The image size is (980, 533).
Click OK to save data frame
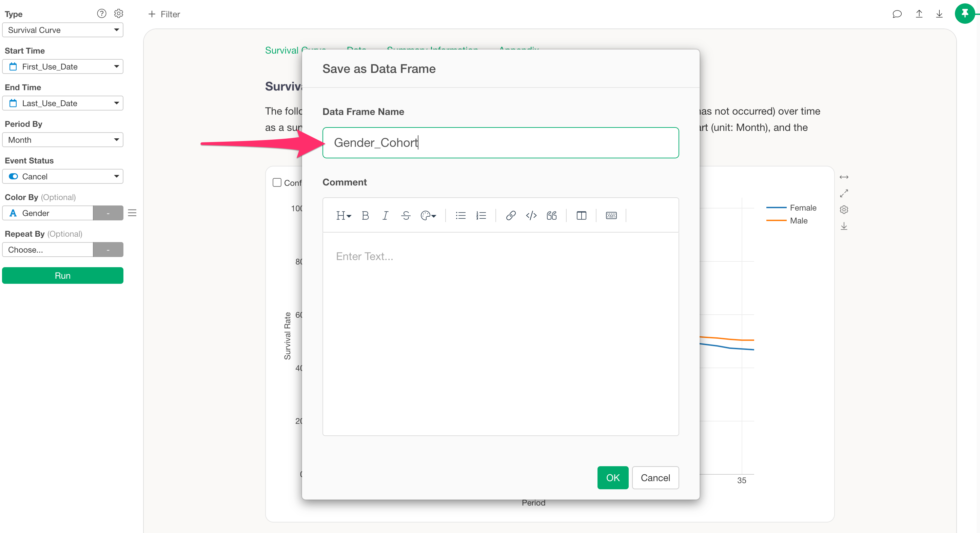click(x=612, y=478)
